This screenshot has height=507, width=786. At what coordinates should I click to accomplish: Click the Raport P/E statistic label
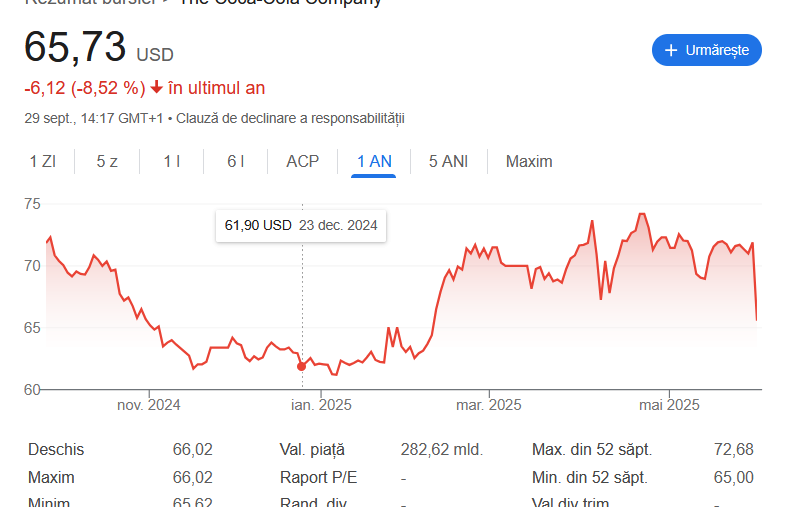point(314,478)
